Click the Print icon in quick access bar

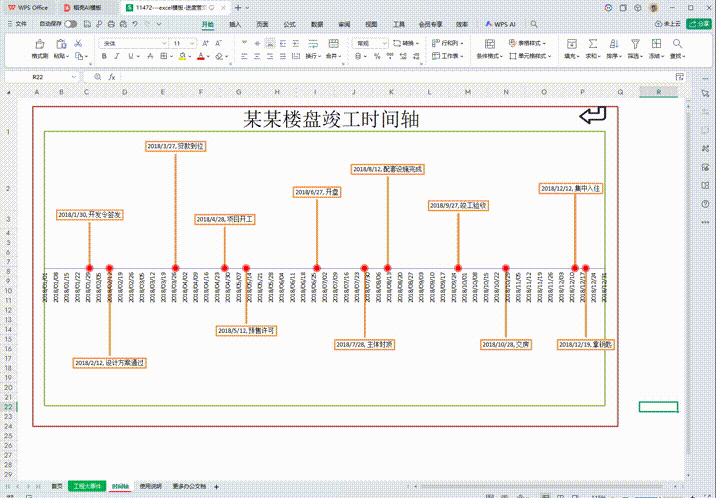pyautogui.click(x=111, y=24)
